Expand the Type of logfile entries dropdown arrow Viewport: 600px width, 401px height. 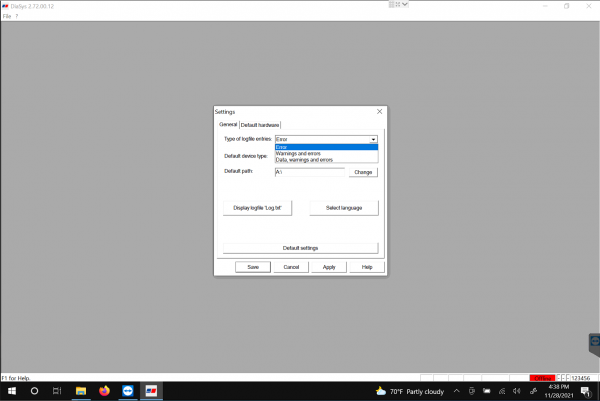tap(373, 139)
